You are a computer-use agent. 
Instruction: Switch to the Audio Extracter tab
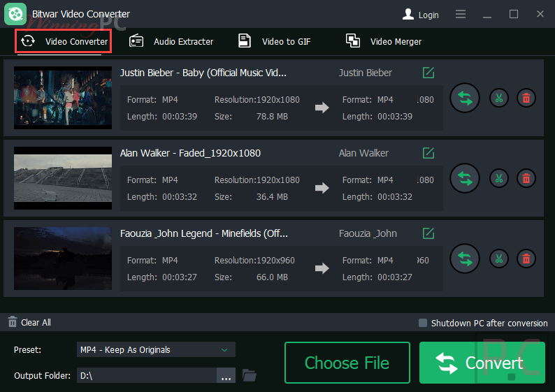point(171,41)
